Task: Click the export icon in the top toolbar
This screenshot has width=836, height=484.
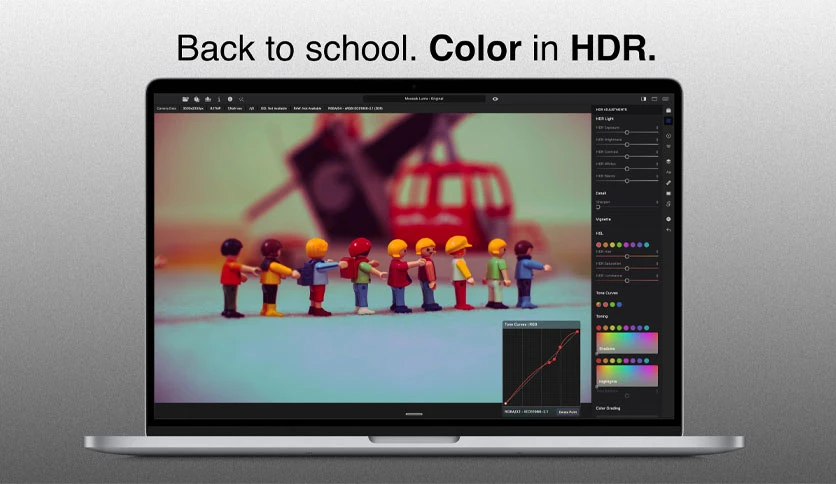Action: [x=208, y=99]
